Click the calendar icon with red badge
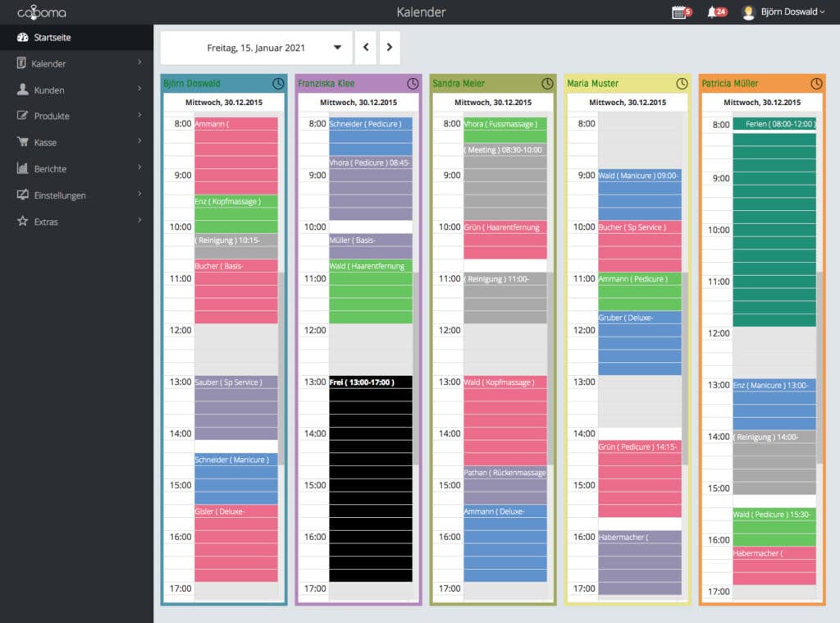The width and height of the screenshot is (840, 623). pos(681,12)
